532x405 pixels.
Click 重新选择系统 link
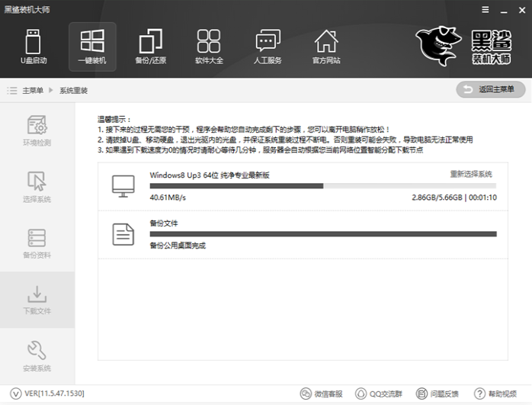471,174
